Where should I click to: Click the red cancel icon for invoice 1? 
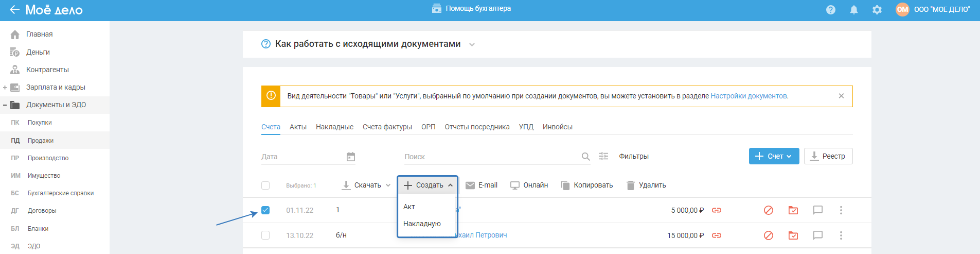[x=769, y=210]
